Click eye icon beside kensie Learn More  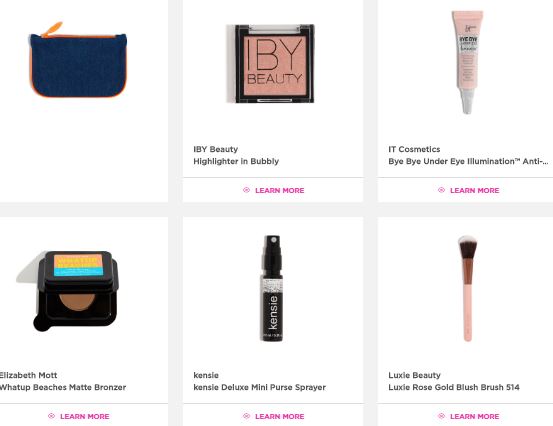pos(247,416)
